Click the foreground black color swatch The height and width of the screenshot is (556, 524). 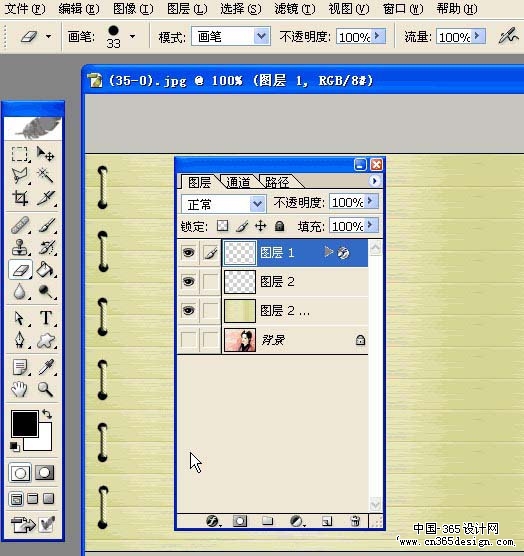pos(24,423)
